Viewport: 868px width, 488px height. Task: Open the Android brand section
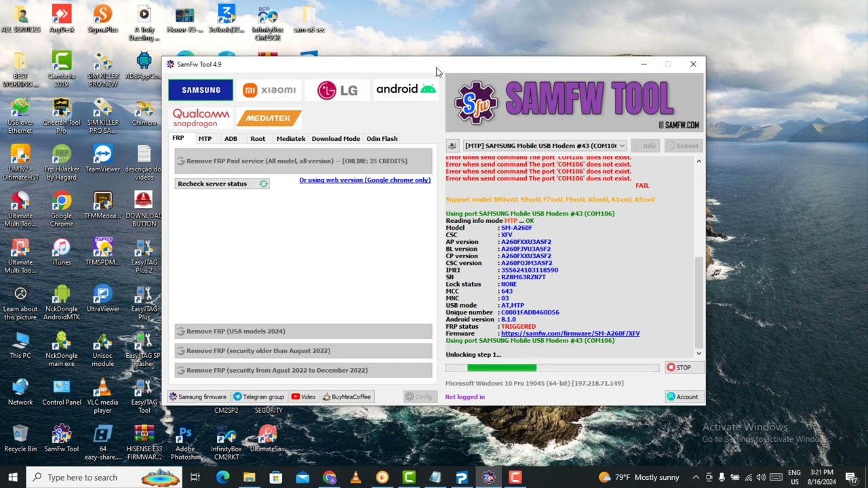(x=405, y=89)
